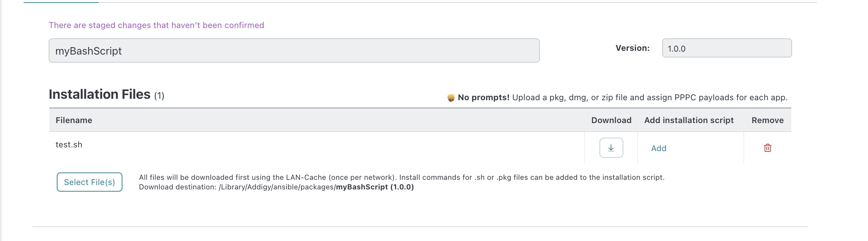Focus the Version 1.0.0 field
This screenshot has width=868, height=241.
point(727,48)
